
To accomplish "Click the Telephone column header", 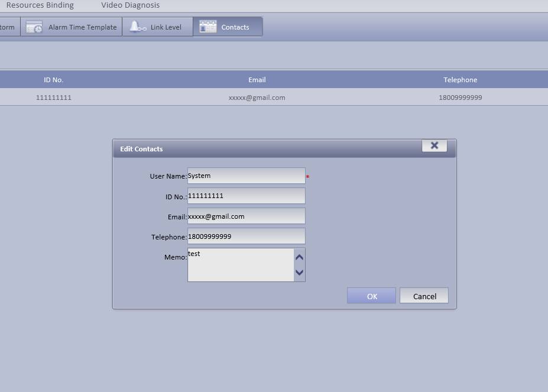I will (461, 80).
